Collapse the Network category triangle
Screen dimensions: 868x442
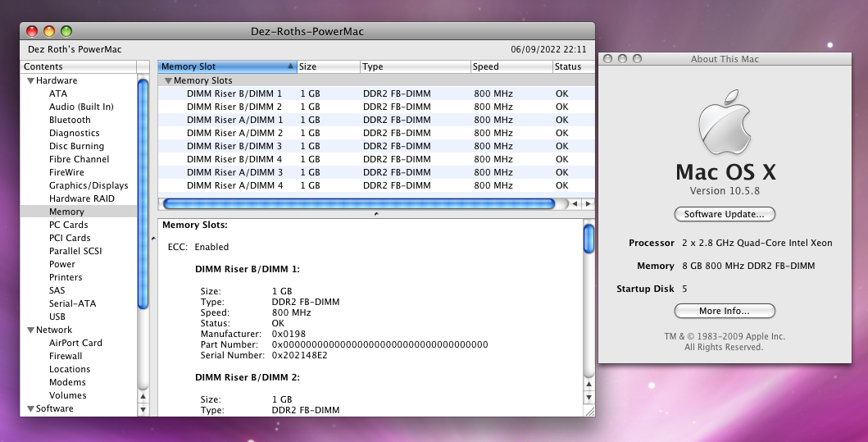30,330
